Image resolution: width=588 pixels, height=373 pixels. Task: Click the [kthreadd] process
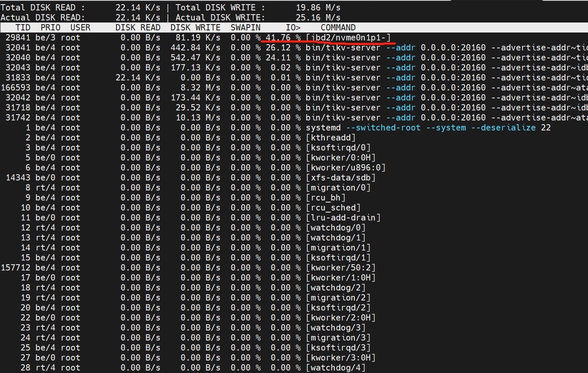(331, 138)
